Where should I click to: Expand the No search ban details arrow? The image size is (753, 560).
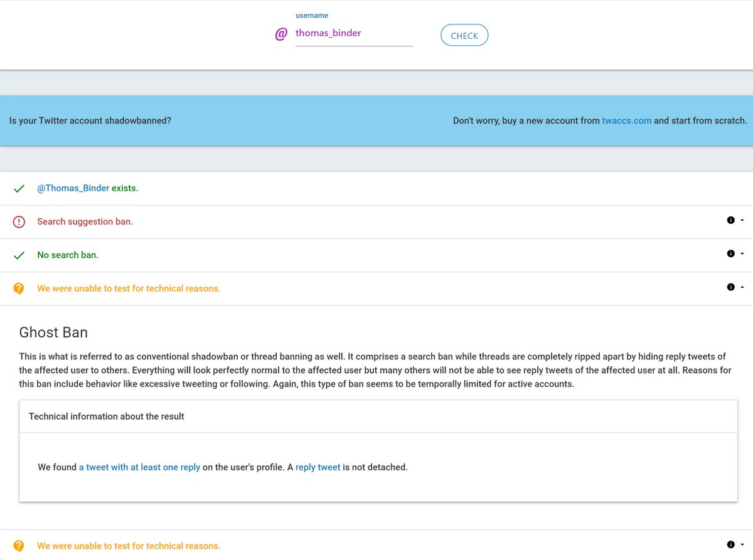742,254
